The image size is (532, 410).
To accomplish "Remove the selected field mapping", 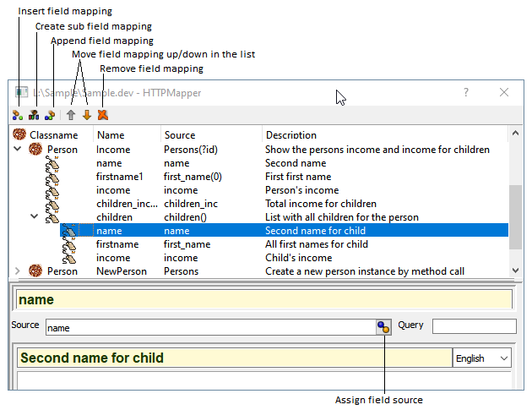I will click(102, 115).
